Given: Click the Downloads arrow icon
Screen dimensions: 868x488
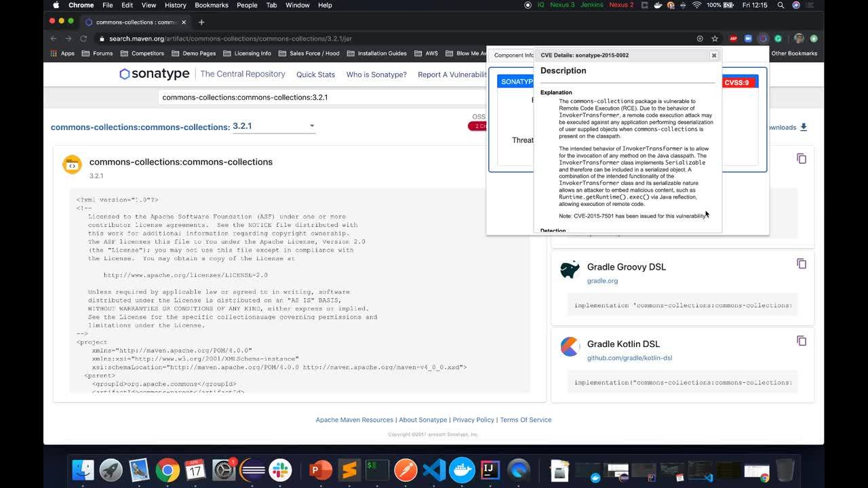Looking at the screenshot, I should [x=804, y=127].
